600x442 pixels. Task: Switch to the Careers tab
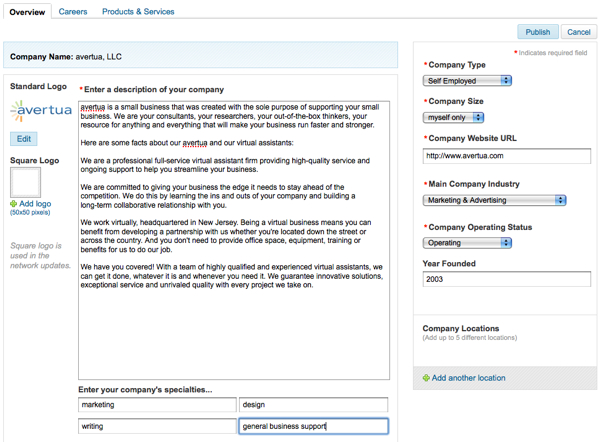coord(73,12)
